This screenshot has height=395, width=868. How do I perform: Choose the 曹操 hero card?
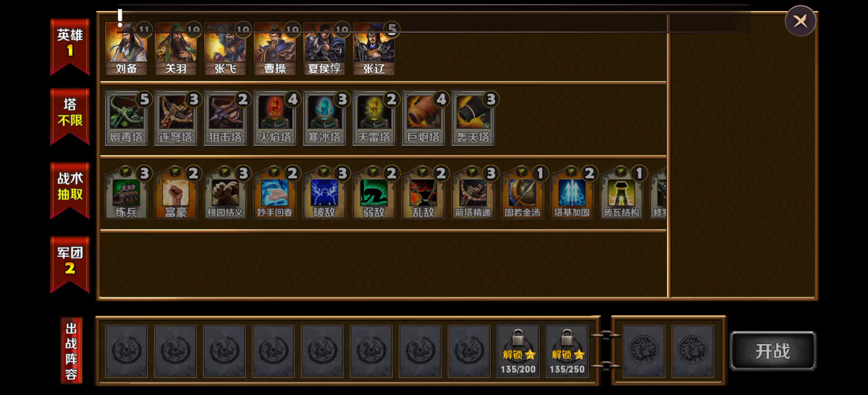275,49
